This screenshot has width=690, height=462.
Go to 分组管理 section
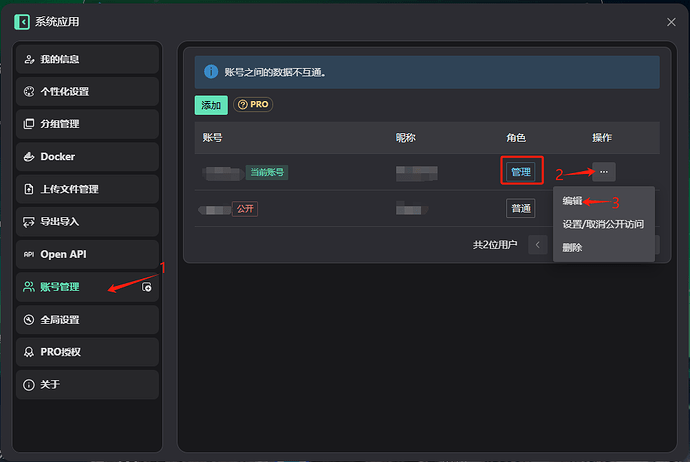[87, 124]
